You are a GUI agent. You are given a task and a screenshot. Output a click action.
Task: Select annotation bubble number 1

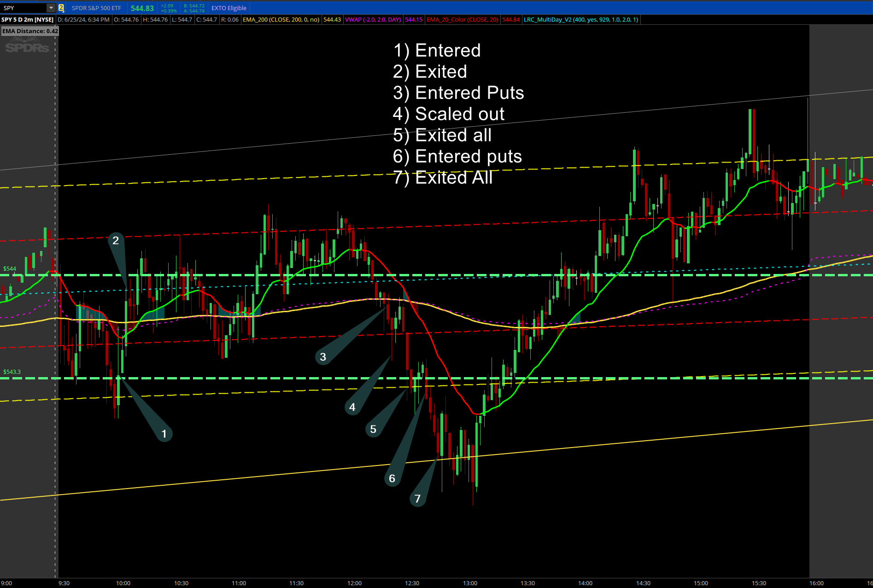(x=164, y=433)
